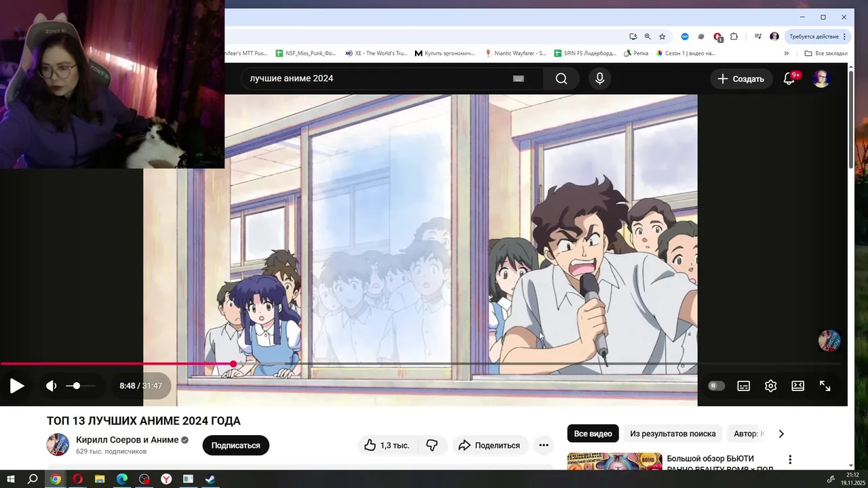Open the media controls playlist icon
The width and height of the screenshot is (868, 488).
pos(758,37)
